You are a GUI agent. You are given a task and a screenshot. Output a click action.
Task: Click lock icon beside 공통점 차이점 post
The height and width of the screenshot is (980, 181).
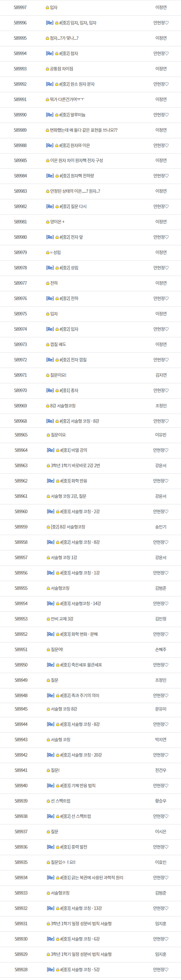(47, 69)
